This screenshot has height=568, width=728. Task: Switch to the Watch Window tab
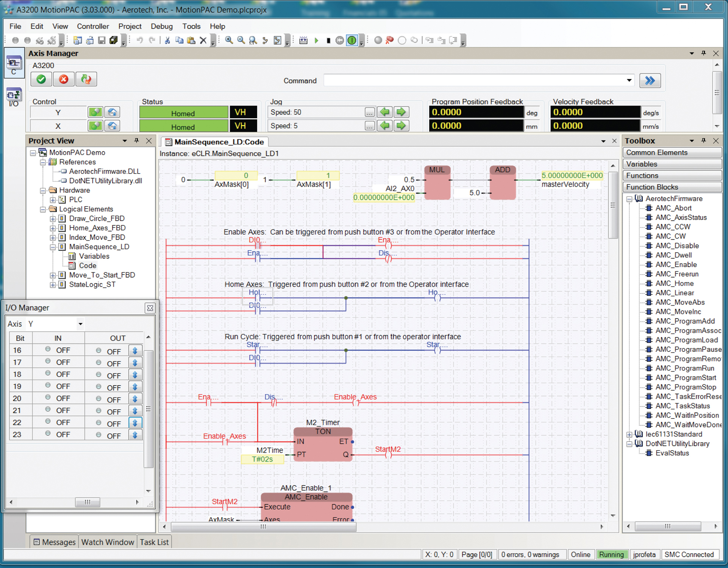click(x=108, y=542)
